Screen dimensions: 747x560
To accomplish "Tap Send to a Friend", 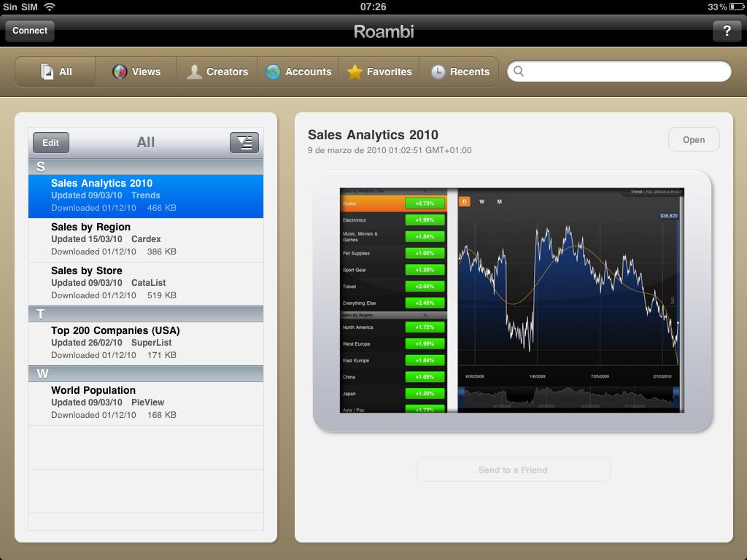I will click(513, 470).
